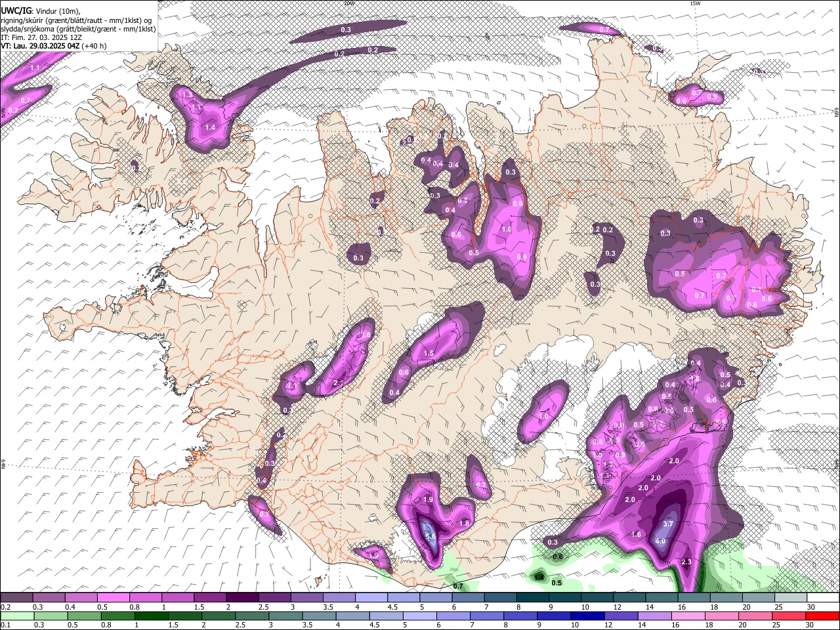The width and height of the screenshot is (840, 630).
Task: Select the dark teal upper swatch starting at 8
Action: pyautogui.click(x=533, y=598)
